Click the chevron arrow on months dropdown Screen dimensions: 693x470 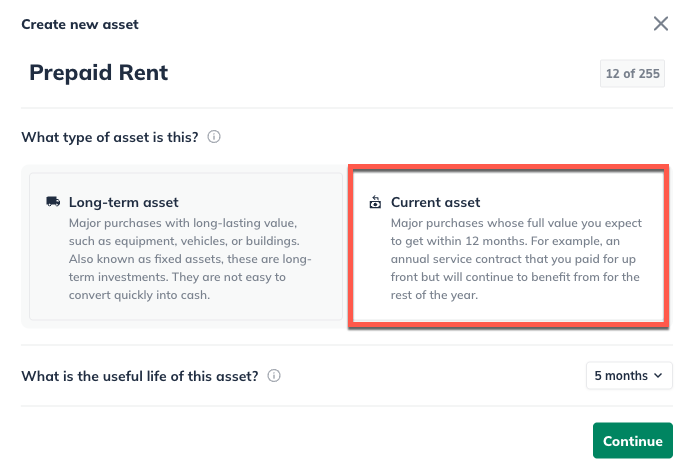[658, 377]
